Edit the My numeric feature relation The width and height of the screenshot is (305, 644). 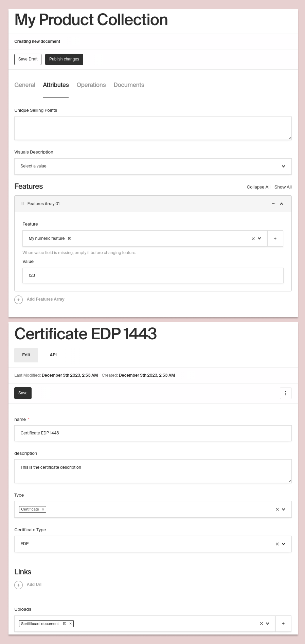70,239
